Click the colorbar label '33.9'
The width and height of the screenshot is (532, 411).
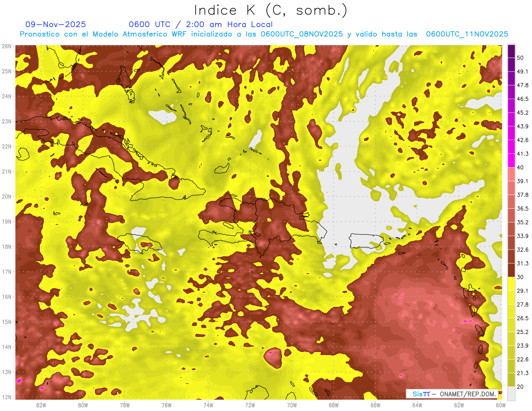click(523, 236)
